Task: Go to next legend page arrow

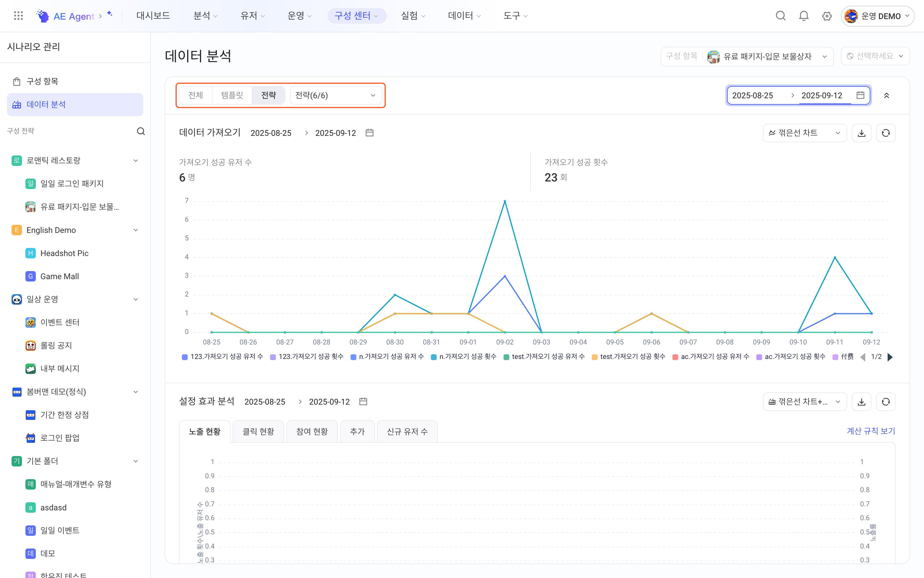Action: pos(890,357)
